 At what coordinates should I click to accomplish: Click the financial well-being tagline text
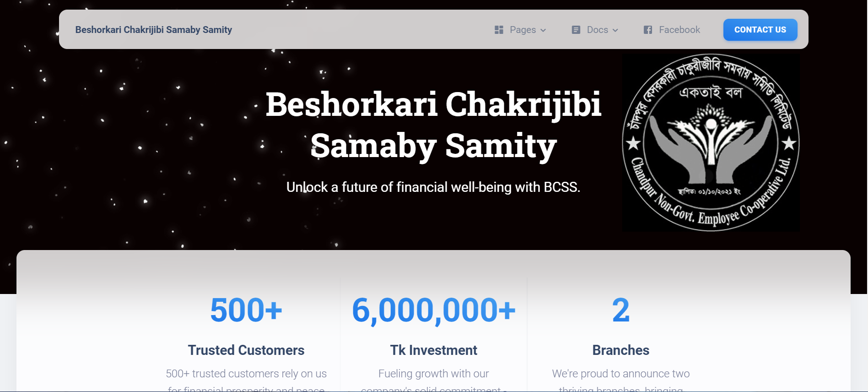(x=433, y=187)
